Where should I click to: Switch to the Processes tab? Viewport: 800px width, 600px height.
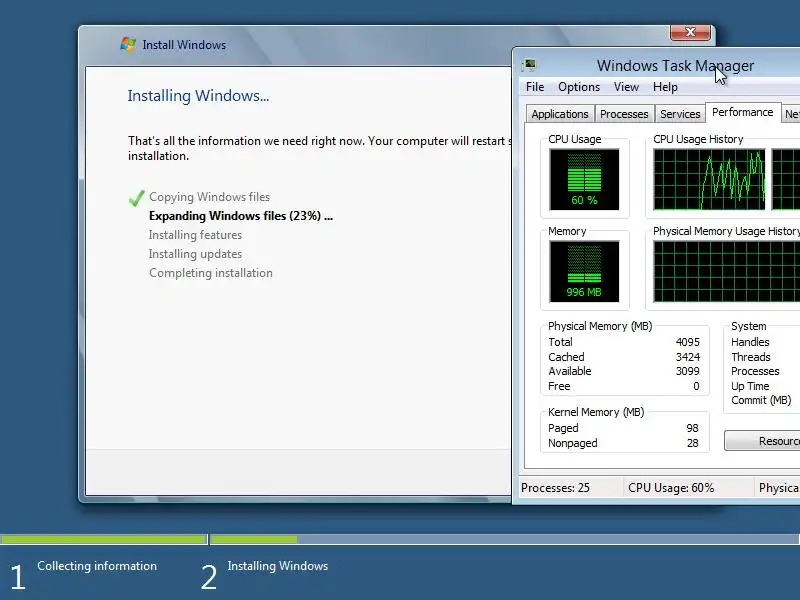624,114
